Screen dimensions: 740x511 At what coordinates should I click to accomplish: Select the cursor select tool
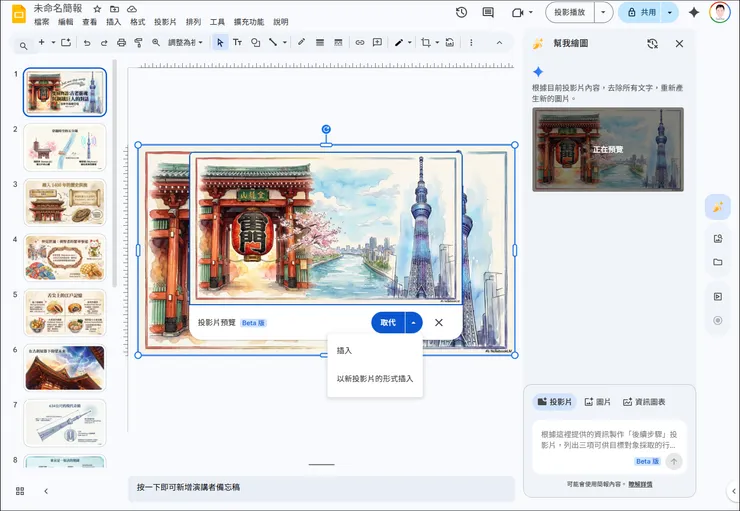(x=220, y=42)
